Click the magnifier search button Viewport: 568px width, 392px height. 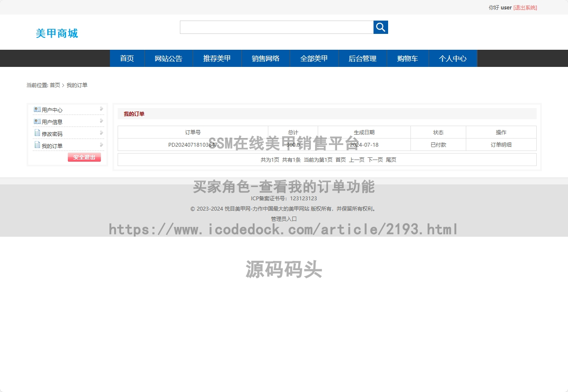click(380, 27)
